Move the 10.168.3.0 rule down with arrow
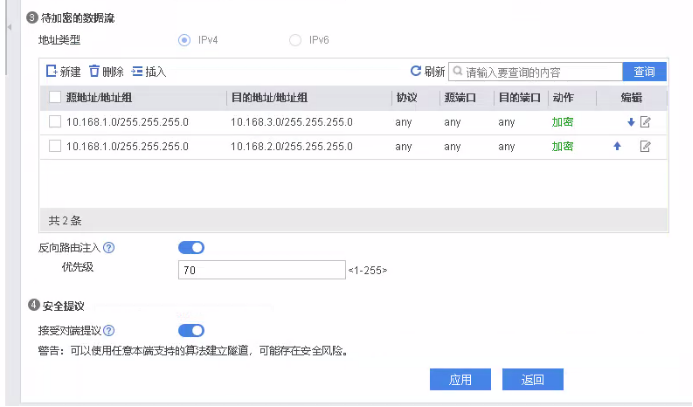 click(630, 122)
